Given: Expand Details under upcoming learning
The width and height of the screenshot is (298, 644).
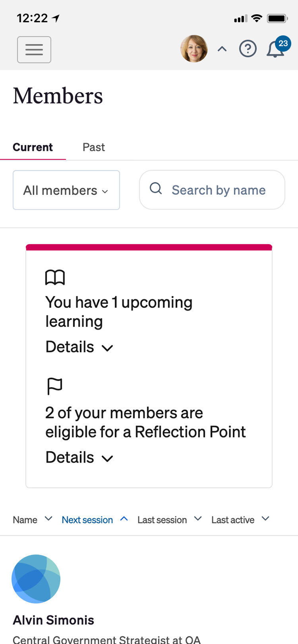Looking at the screenshot, I should [79, 347].
